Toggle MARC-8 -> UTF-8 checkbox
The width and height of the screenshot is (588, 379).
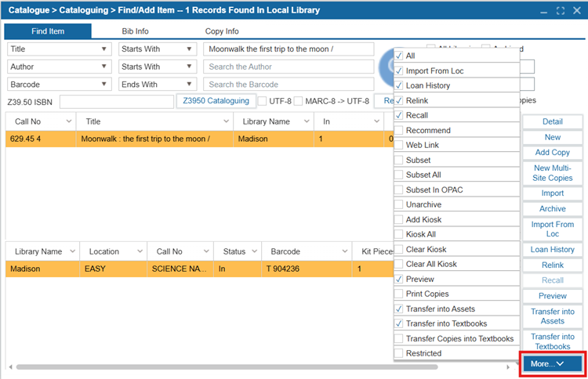298,101
